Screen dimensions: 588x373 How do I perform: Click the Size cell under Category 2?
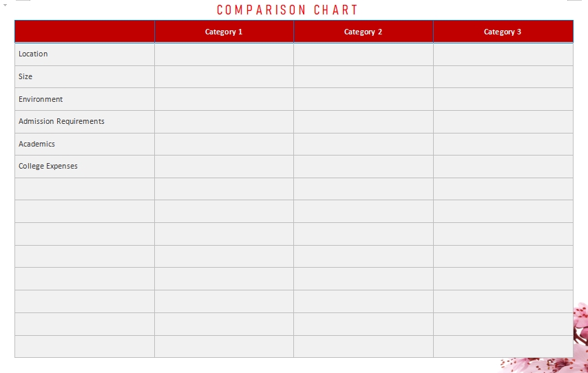coord(363,76)
